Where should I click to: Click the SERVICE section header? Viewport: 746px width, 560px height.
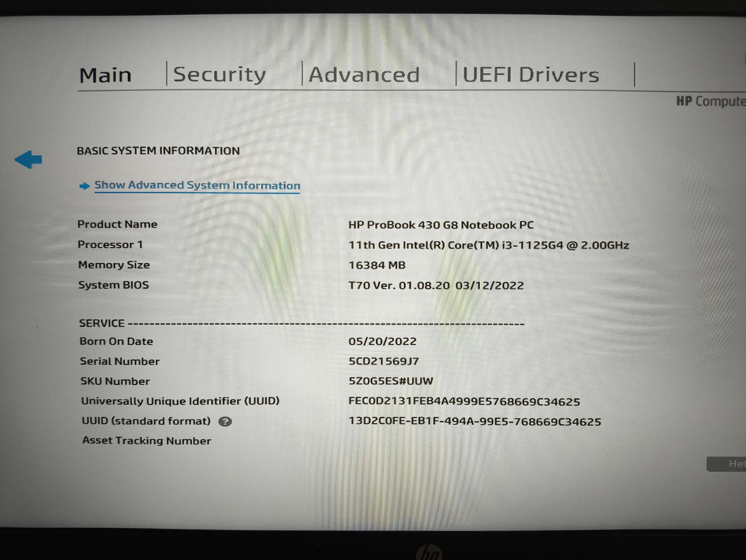click(102, 323)
